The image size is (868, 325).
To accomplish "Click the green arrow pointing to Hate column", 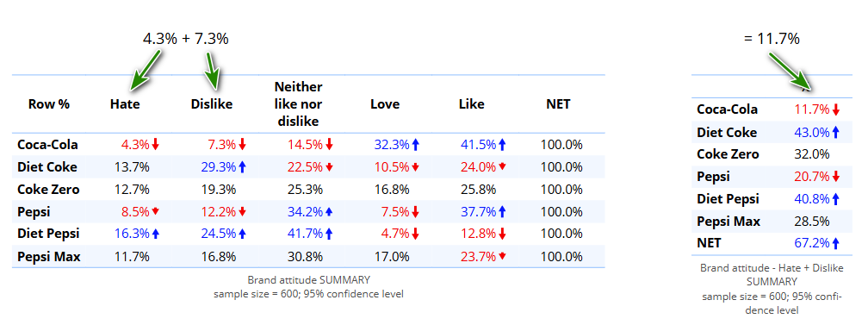I will click(145, 69).
